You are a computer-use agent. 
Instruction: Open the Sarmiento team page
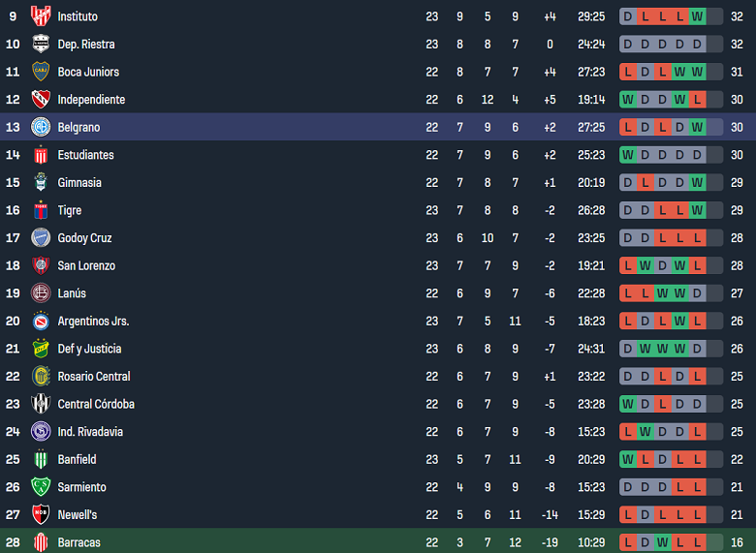(81, 487)
